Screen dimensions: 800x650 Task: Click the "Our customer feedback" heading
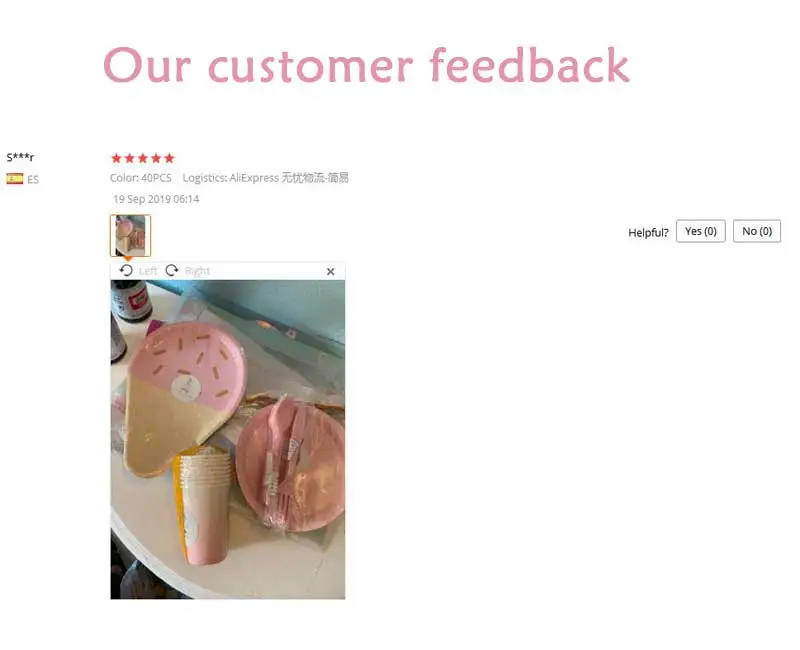pyautogui.click(x=366, y=65)
